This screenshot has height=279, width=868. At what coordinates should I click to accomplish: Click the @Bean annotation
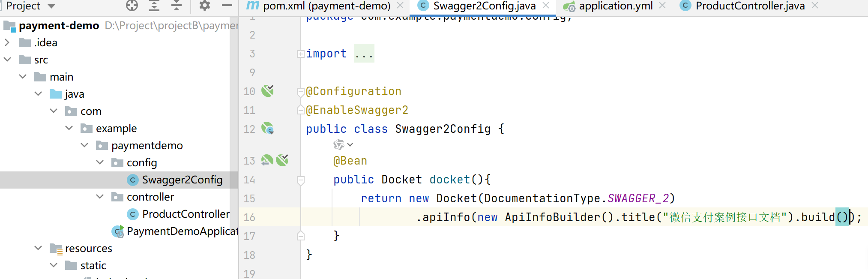coord(350,161)
